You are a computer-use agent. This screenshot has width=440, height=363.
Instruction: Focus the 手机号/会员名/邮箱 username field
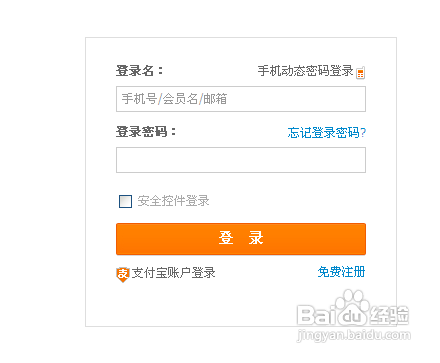pyautogui.click(x=241, y=99)
